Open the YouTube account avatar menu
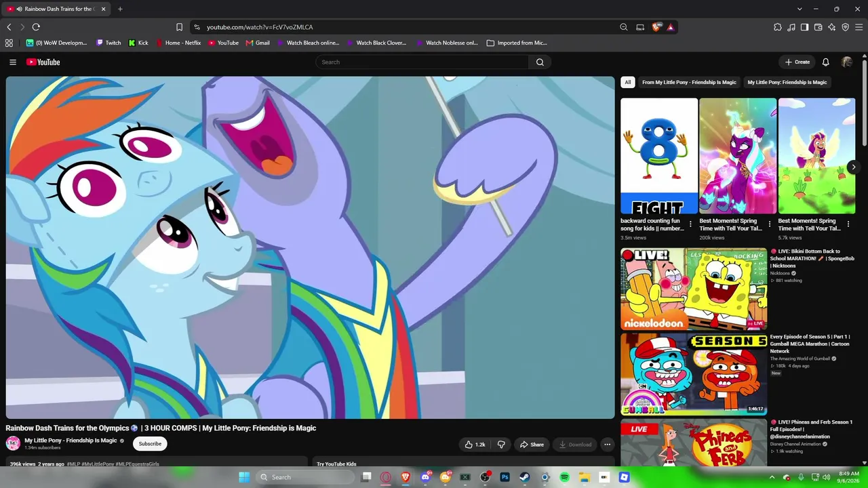The image size is (868, 488). [846, 62]
